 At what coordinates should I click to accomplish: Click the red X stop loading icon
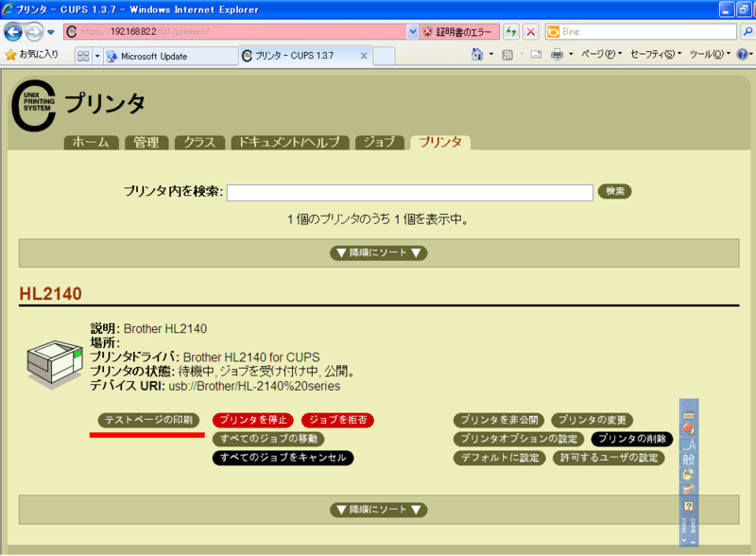tap(531, 32)
